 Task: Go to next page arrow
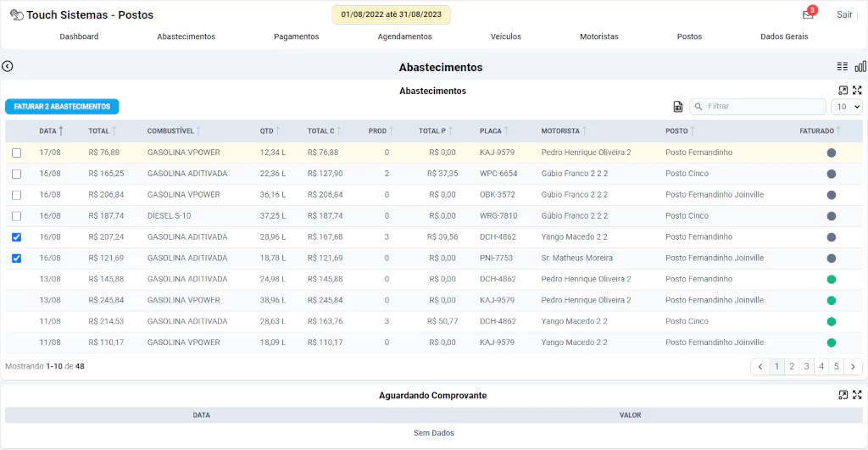(x=853, y=366)
